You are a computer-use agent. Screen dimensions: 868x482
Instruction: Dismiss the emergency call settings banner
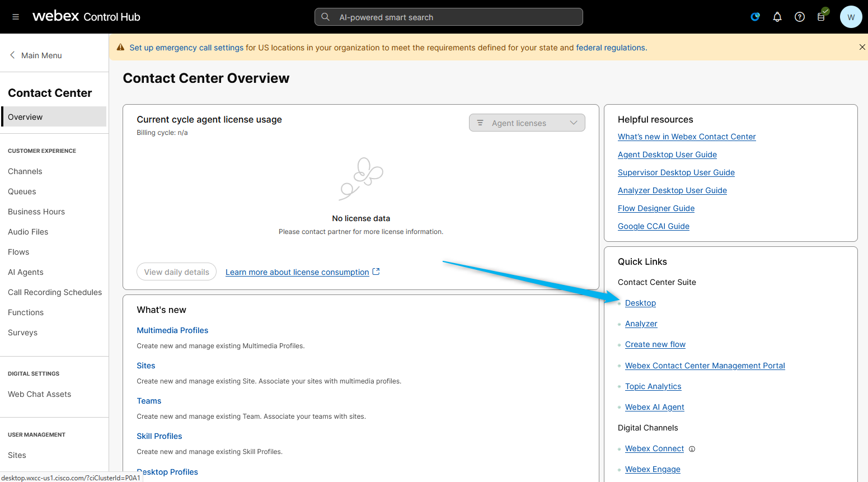pos(862,48)
